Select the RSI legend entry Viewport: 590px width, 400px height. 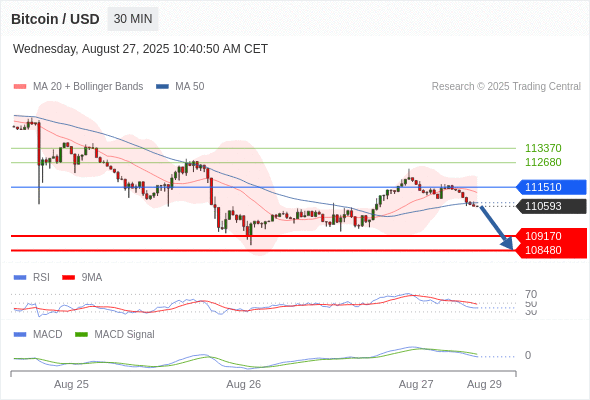pos(41,277)
